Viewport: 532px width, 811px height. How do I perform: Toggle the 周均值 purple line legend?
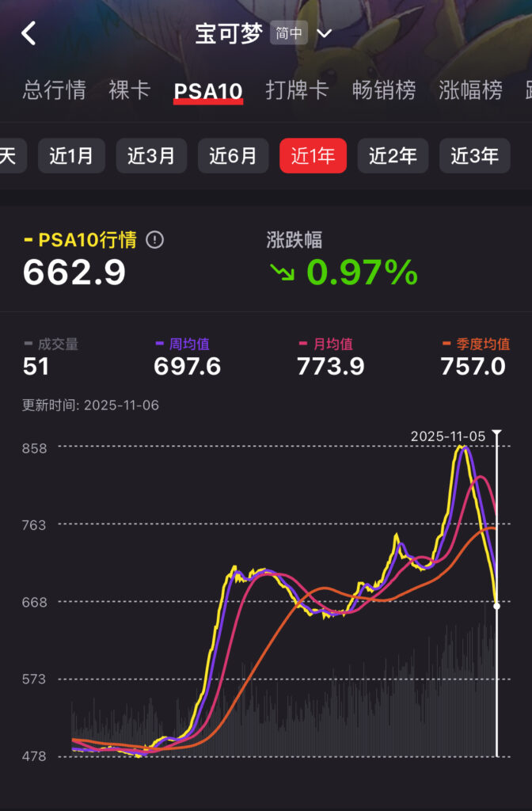point(183,344)
